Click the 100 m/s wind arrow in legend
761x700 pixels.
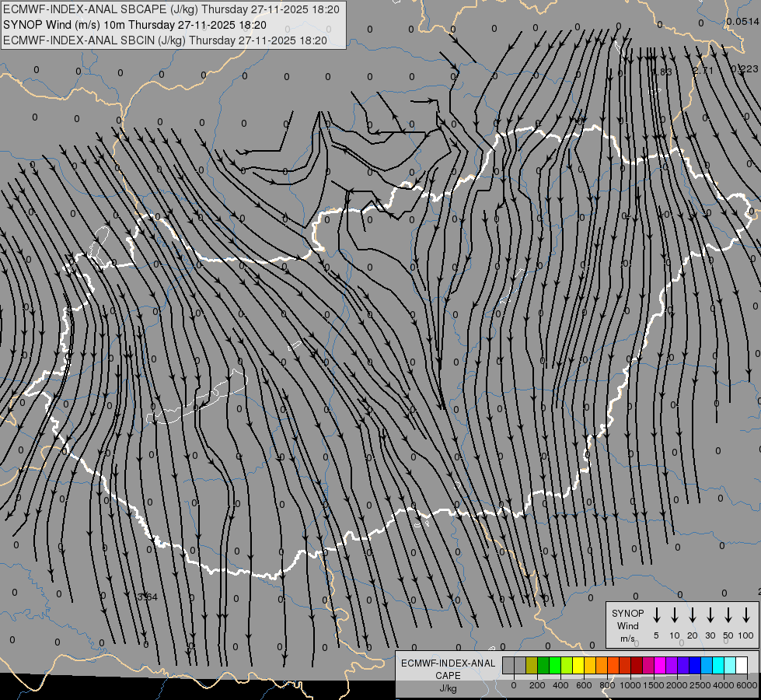pos(746,615)
